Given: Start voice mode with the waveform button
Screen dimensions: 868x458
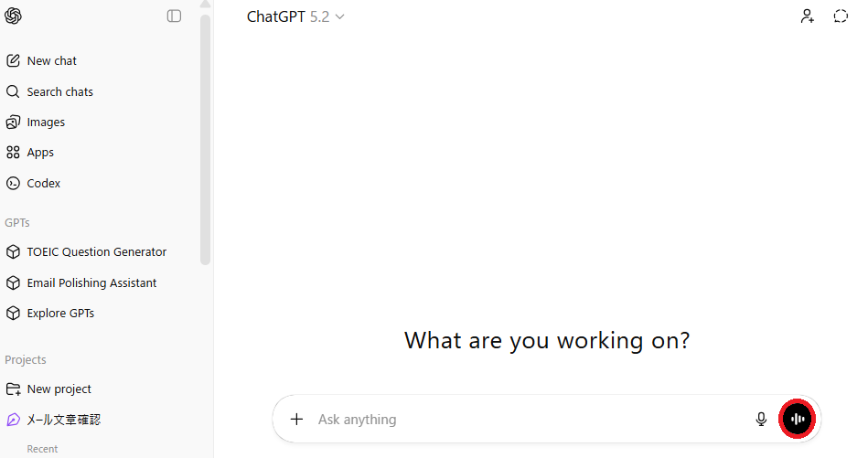Looking at the screenshot, I should tap(798, 420).
